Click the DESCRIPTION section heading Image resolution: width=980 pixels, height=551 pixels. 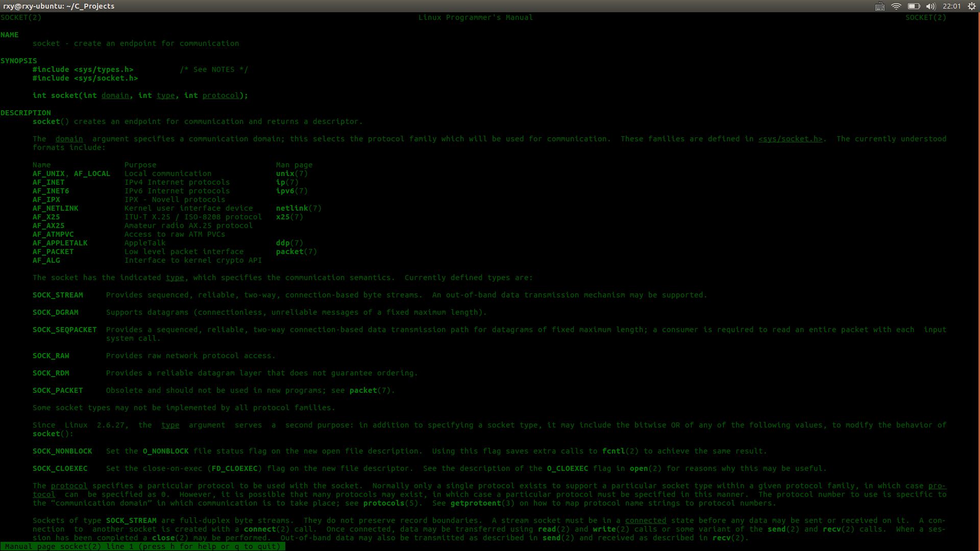26,113
